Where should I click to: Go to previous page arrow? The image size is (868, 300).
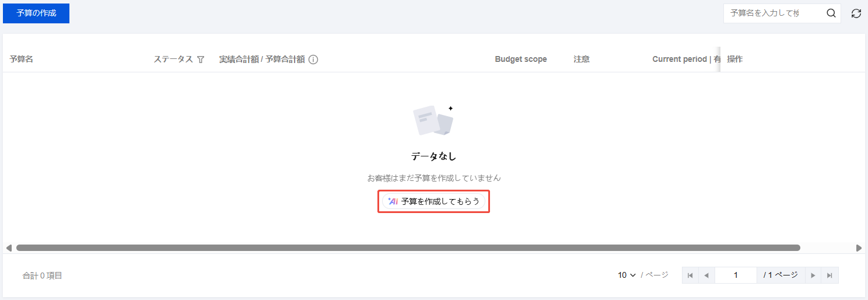click(706, 275)
